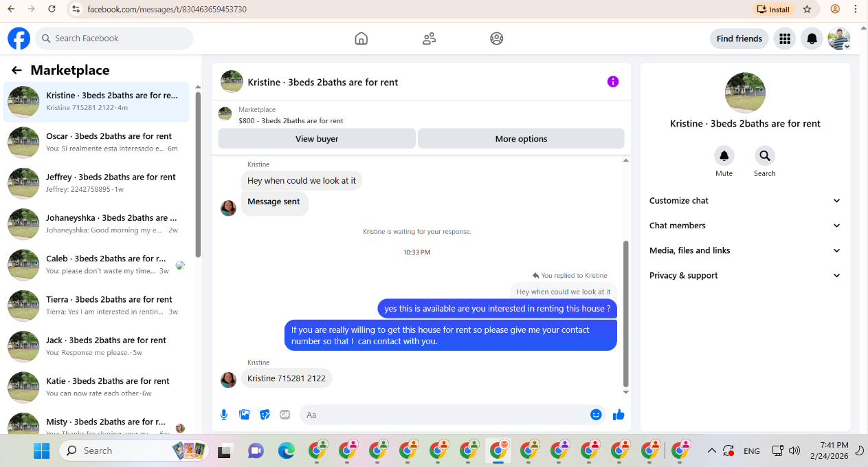Open the Johaneyshka conversation
868x467 pixels.
pyautogui.click(x=96, y=224)
